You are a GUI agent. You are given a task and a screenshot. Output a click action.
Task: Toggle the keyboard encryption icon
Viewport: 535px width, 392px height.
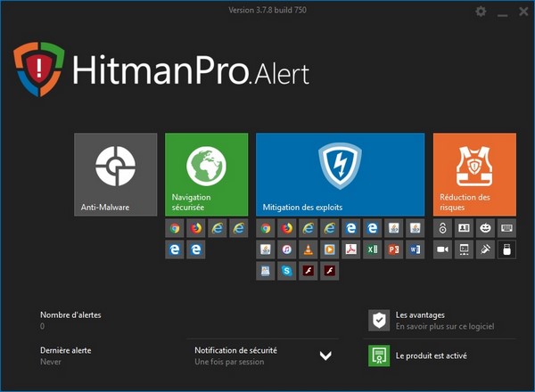click(x=506, y=228)
